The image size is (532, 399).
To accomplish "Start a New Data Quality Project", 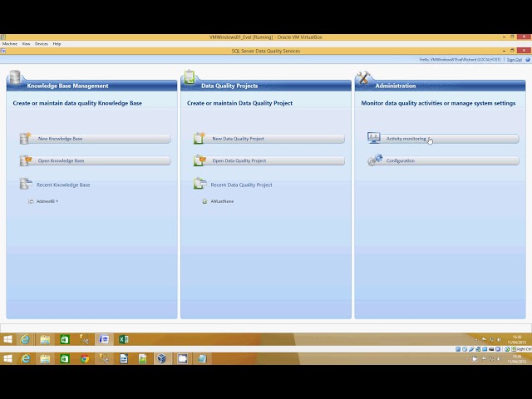I will (x=269, y=139).
